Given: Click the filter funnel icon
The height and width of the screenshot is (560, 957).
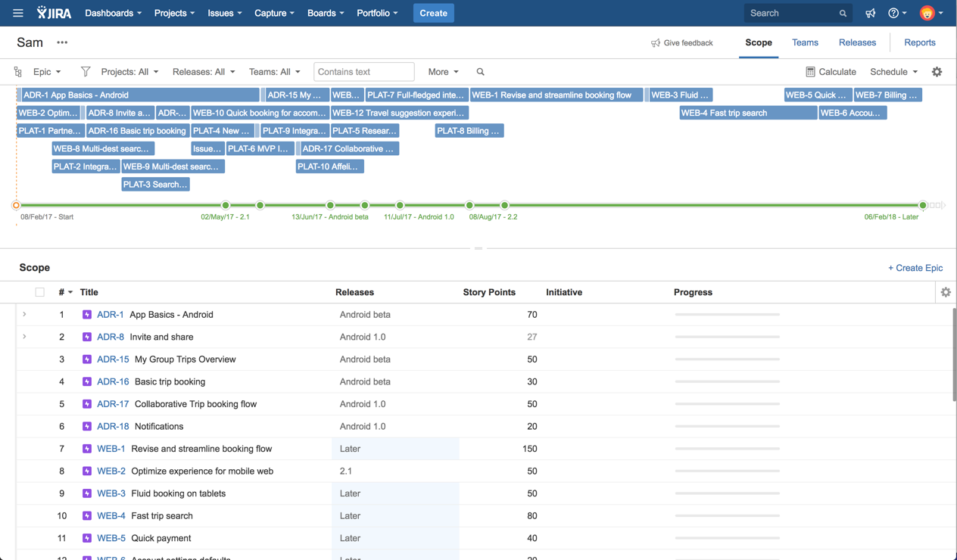Looking at the screenshot, I should coord(86,72).
